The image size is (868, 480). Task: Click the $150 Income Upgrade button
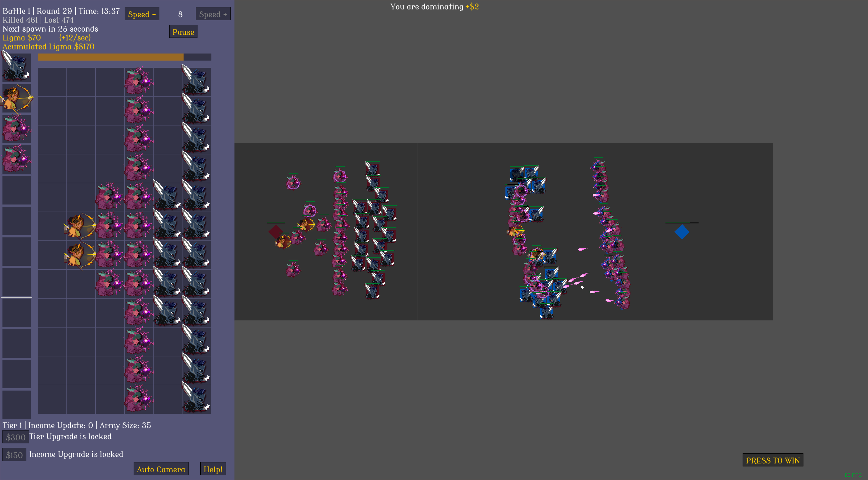point(14,455)
